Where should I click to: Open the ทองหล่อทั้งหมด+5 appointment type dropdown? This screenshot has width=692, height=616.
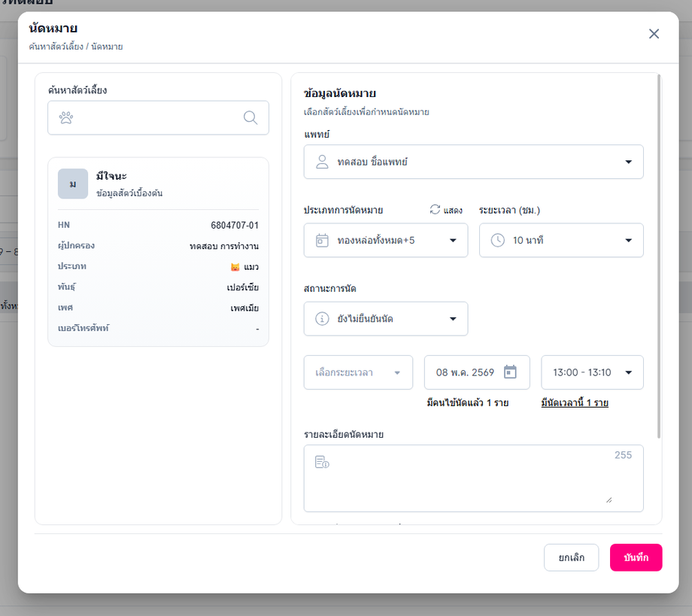386,241
